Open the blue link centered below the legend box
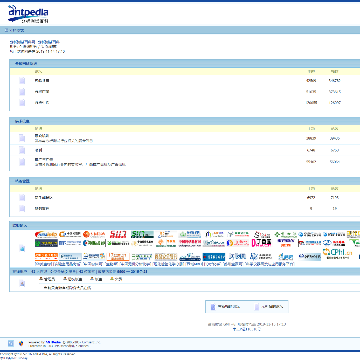Screen dimensions: 360x360 (246, 329)
